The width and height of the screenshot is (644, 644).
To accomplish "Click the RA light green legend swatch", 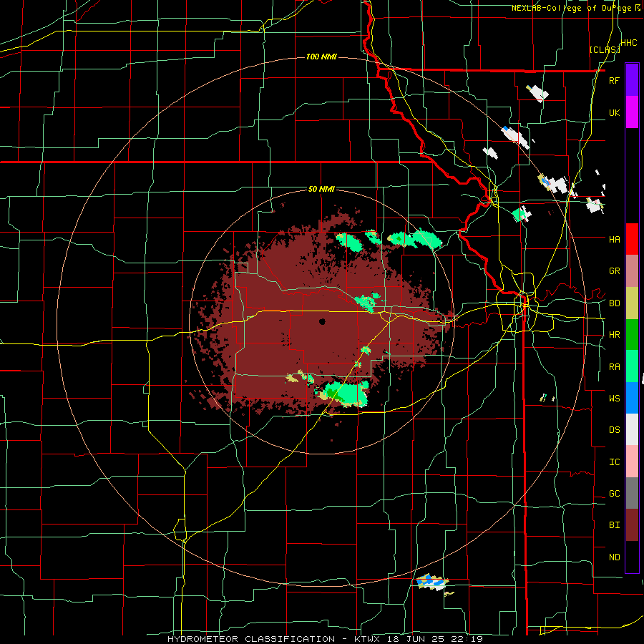I will (x=632, y=366).
